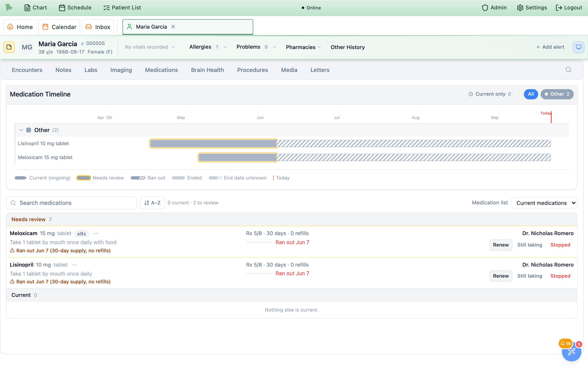Viewport: 588px width, 368px height.
Task: Click the Lisinopril needs-review timeline bar
Action: [x=213, y=144]
